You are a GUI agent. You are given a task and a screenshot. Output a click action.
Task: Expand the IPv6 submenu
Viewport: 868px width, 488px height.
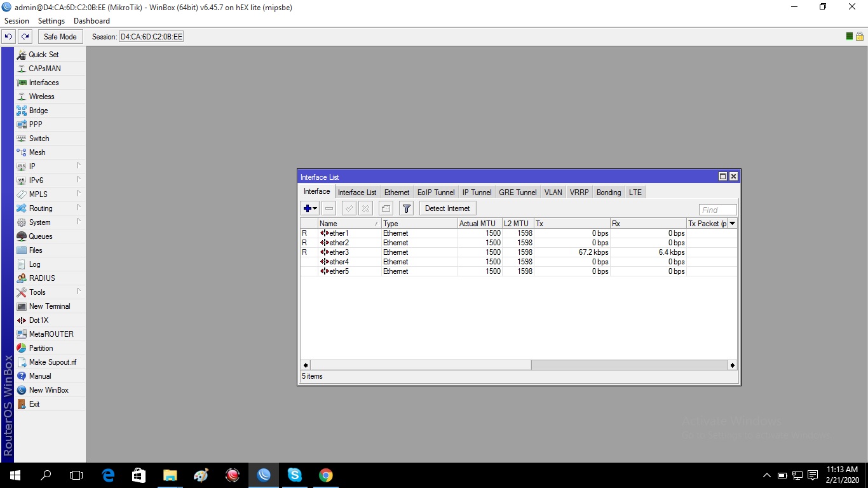pyautogui.click(x=50, y=180)
